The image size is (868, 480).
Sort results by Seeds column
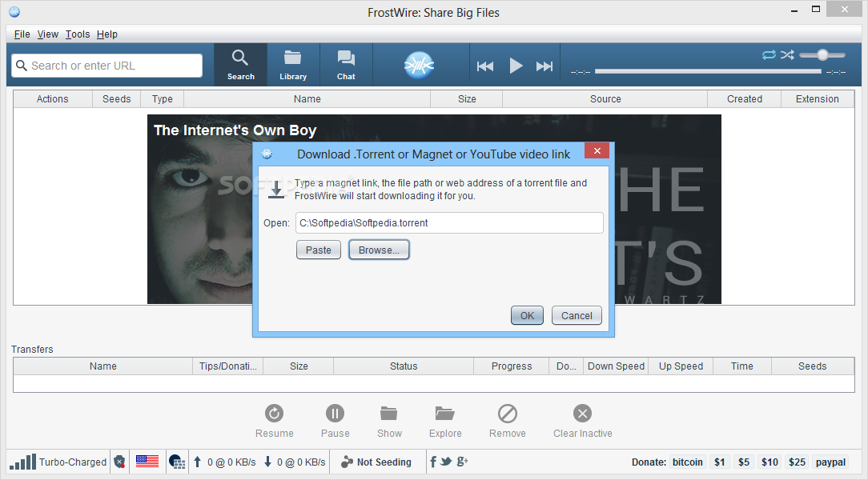click(117, 99)
